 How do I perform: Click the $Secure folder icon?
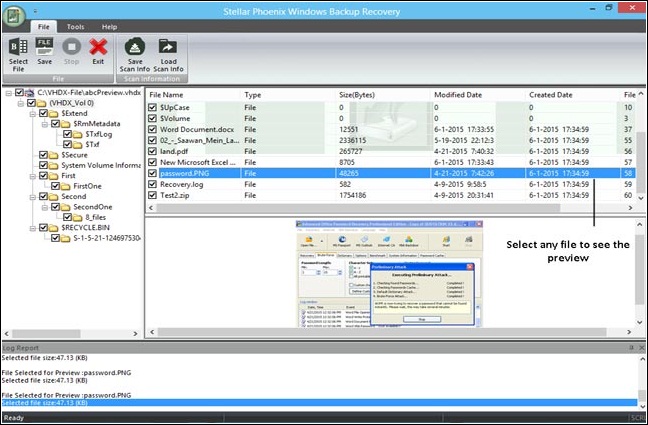pyautogui.click(x=54, y=155)
